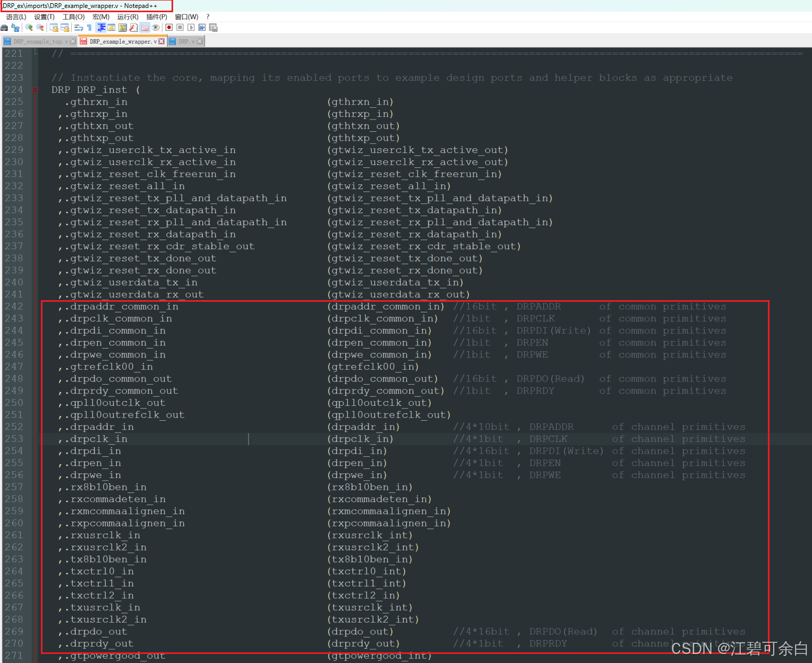The image size is (812, 663).
Task: Close the DRP_example_wrapper.v tab
Action: [161, 41]
